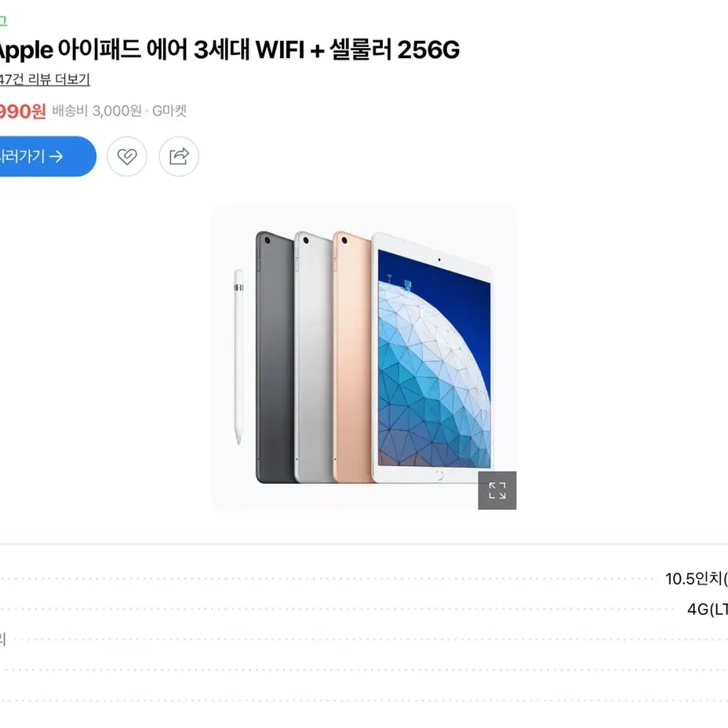The width and height of the screenshot is (728, 728).
Task: Open the share icon next to heart
Action: 179,156
